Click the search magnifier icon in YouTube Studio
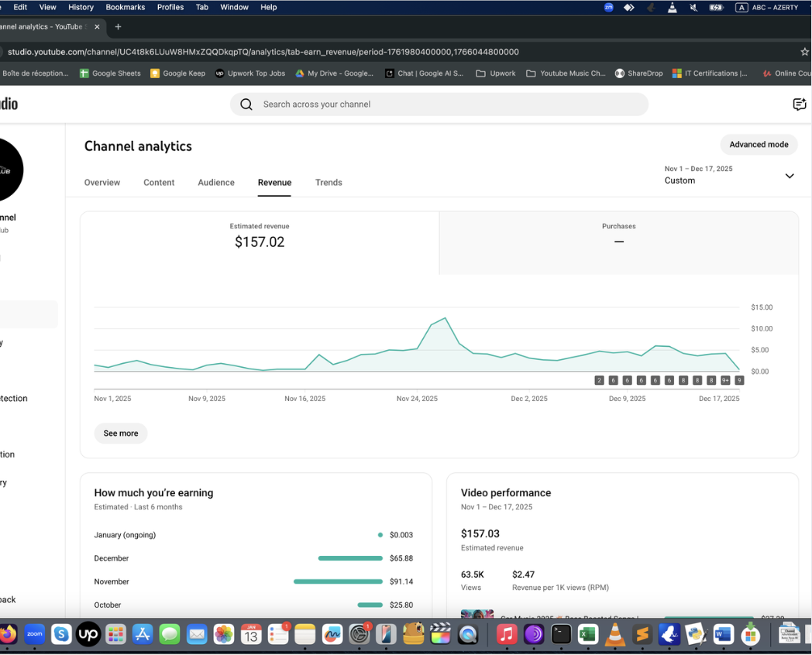812x655 pixels. click(246, 105)
